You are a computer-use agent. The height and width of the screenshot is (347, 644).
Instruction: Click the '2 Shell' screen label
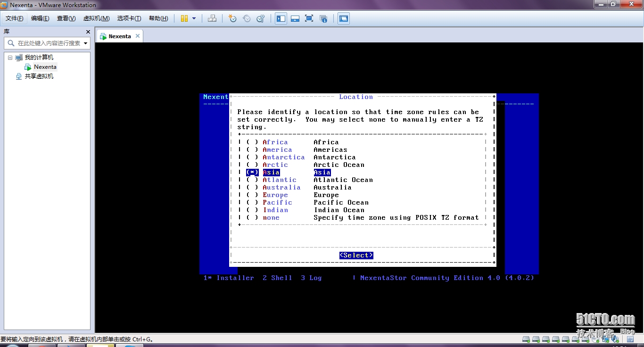coord(277,278)
